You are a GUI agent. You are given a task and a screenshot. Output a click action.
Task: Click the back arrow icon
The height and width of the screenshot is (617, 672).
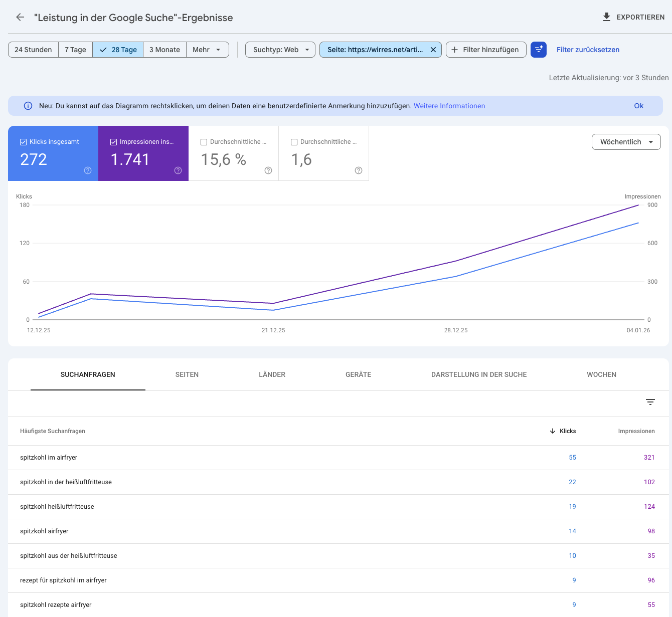click(x=20, y=18)
